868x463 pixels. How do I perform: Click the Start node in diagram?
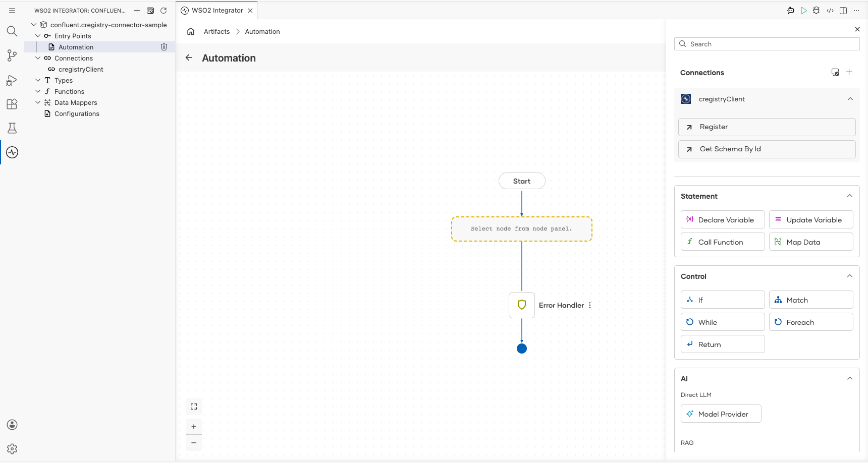[522, 181]
